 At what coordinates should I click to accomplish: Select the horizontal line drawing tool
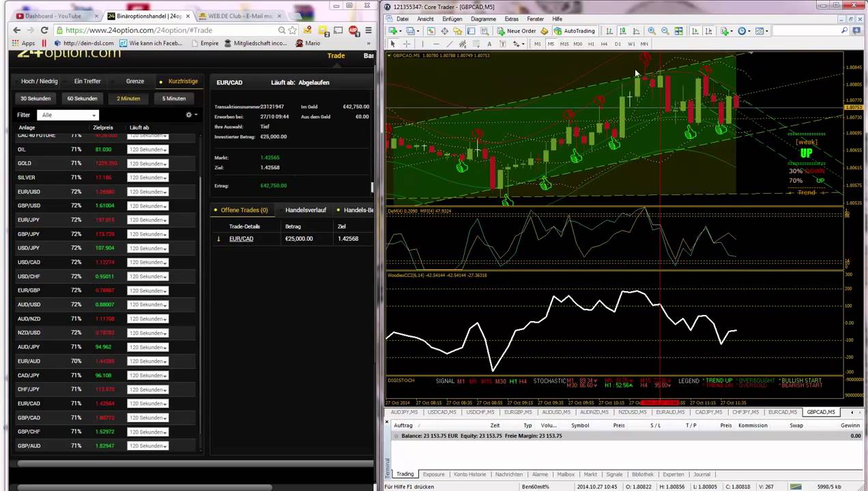pos(436,44)
